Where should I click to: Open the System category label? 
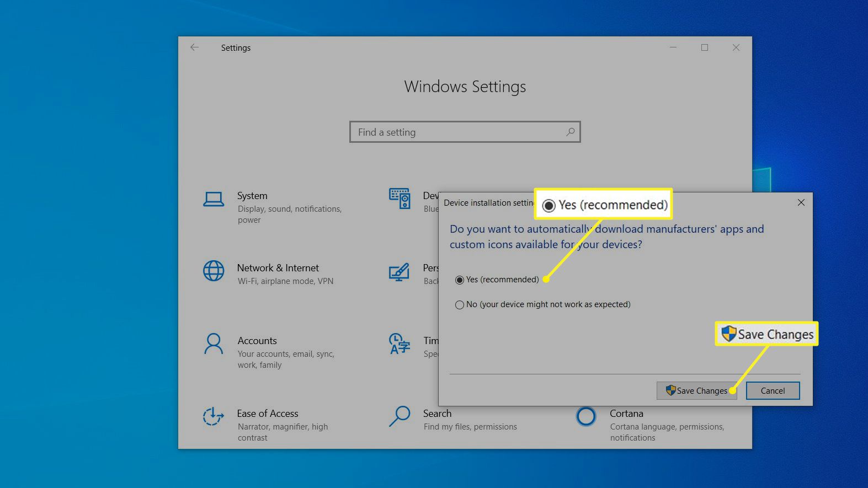252,196
